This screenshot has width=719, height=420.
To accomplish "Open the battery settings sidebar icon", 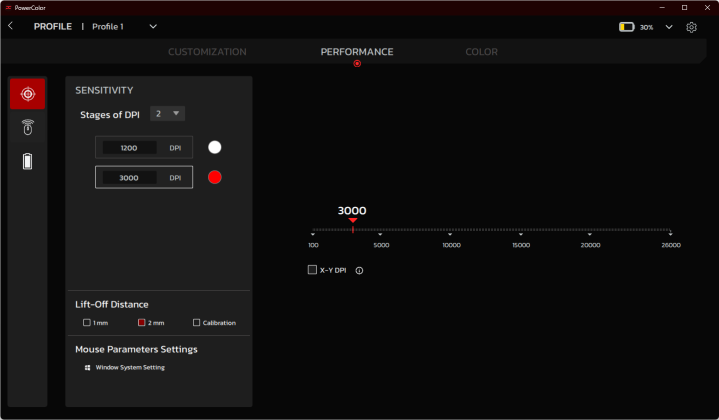I will coord(28,161).
